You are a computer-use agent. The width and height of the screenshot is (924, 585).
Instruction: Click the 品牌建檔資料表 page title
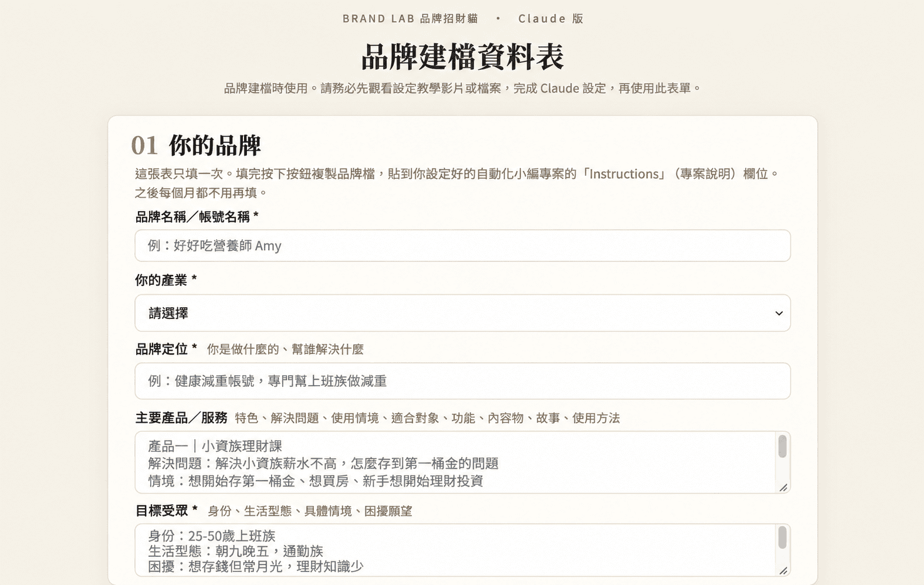[462, 57]
